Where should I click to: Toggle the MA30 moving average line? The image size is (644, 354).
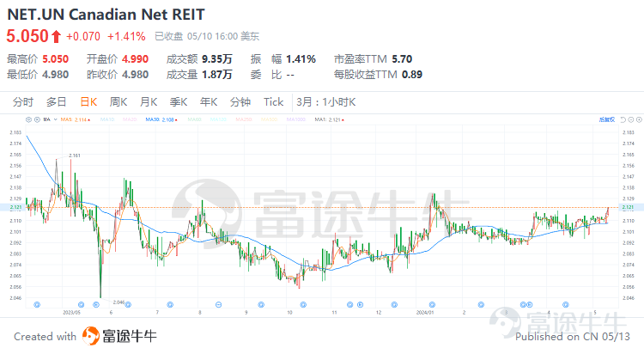pyautogui.click(x=161, y=119)
